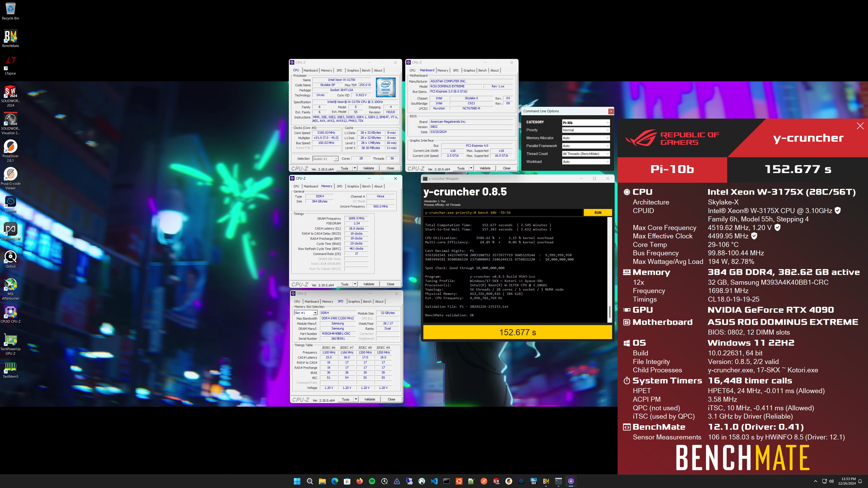Click the y-cruncher command line field
The width and height of the screenshot is (868, 488).
(502, 213)
